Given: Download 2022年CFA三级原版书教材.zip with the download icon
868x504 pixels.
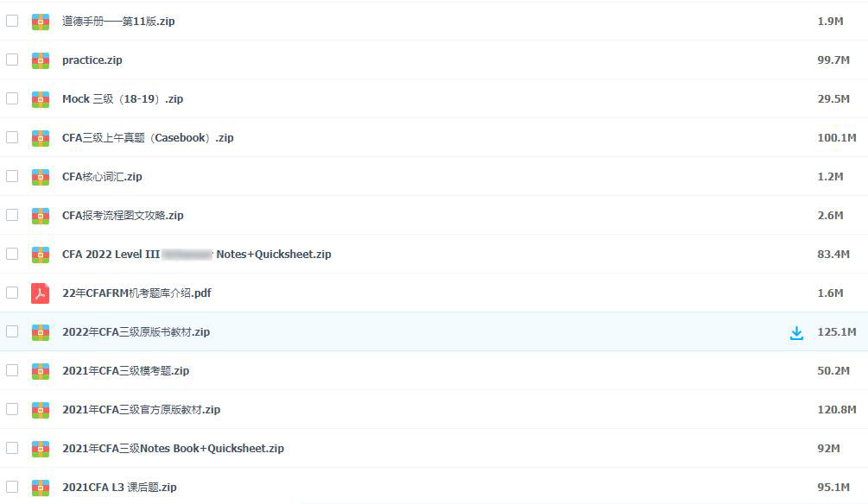Looking at the screenshot, I should [x=796, y=332].
